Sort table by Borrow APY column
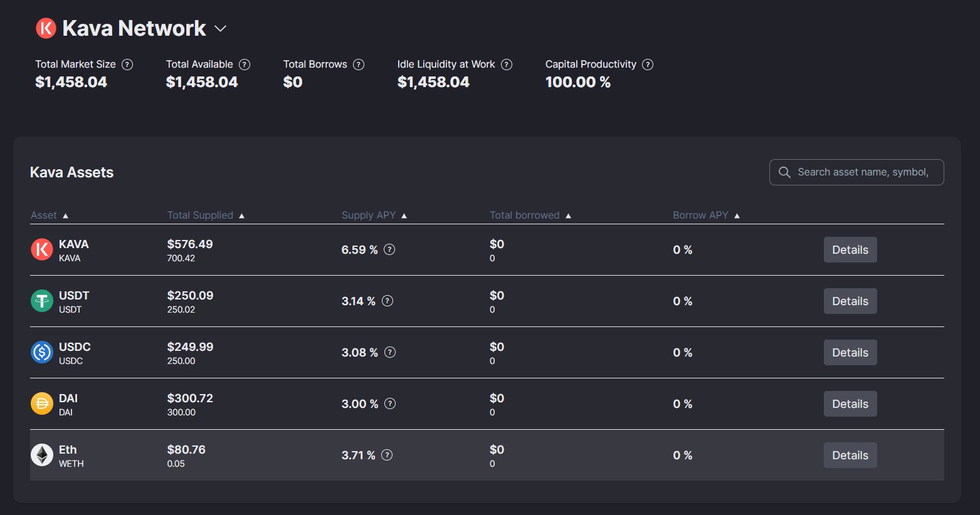Screen dimensions: 980x515 pyautogui.click(x=707, y=216)
